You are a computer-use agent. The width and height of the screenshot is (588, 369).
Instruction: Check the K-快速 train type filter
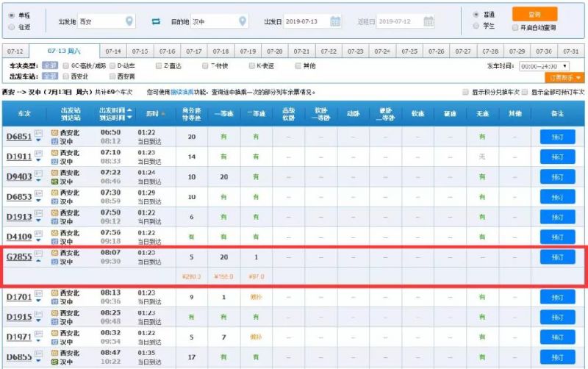click(x=252, y=66)
